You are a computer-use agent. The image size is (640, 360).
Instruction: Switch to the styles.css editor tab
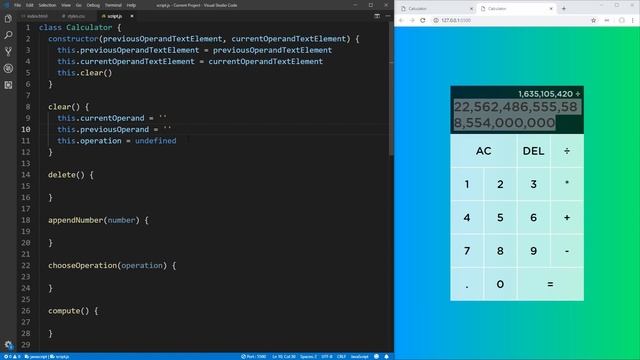click(76, 16)
